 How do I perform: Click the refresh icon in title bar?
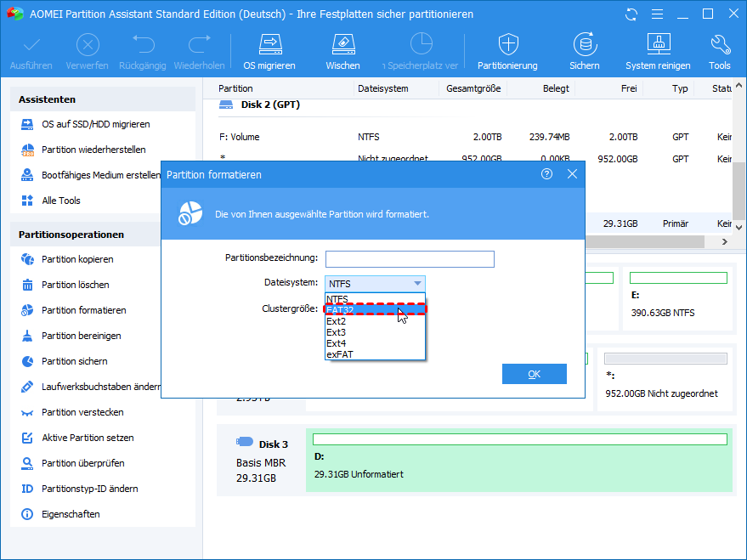(x=631, y=14)
